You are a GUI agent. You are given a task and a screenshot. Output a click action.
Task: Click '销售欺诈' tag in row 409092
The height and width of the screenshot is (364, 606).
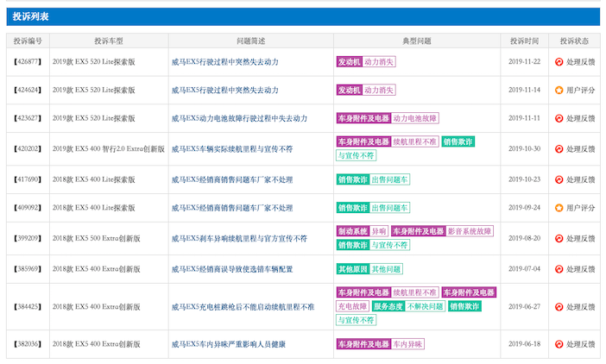coord(353,208)
